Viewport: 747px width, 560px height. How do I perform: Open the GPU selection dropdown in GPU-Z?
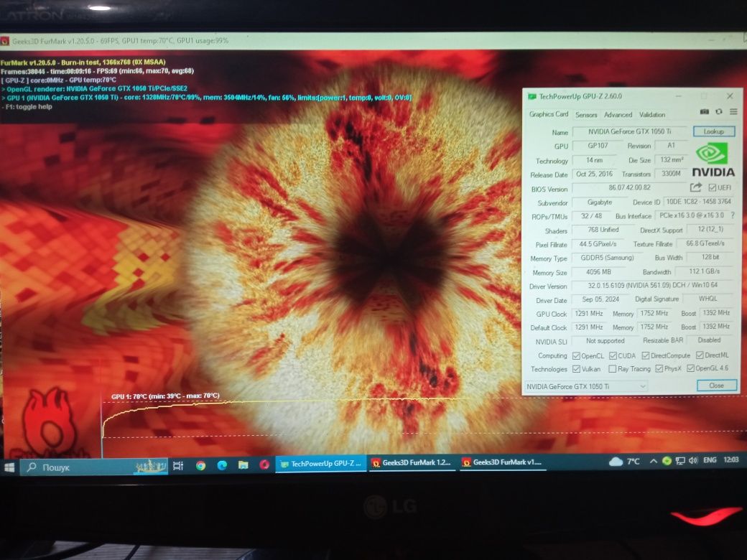click(586, 386)
